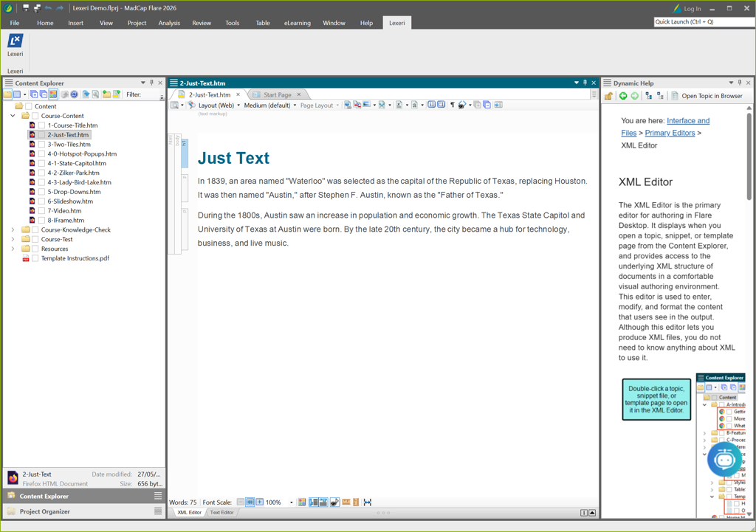This screenshot has width=756, height=532.
Task: Switch to the Text Editor tab
Action: point(221,512)
